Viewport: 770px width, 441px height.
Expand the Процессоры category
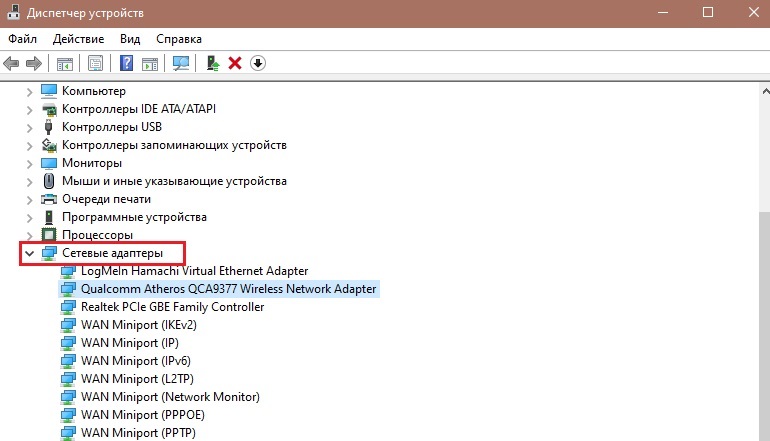pyautogui.click(x=28, y=235)
